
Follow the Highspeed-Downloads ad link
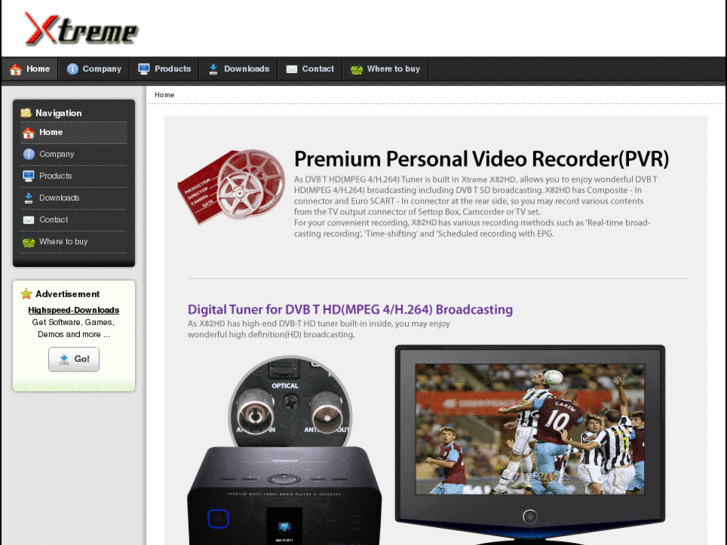[x=74, y=310]
